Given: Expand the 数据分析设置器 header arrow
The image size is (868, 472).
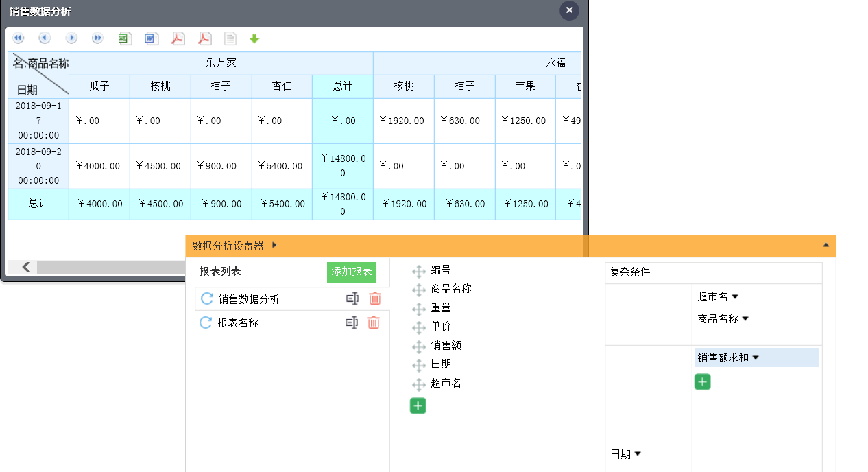Looking at the screenshot, I should coord(274,245).
